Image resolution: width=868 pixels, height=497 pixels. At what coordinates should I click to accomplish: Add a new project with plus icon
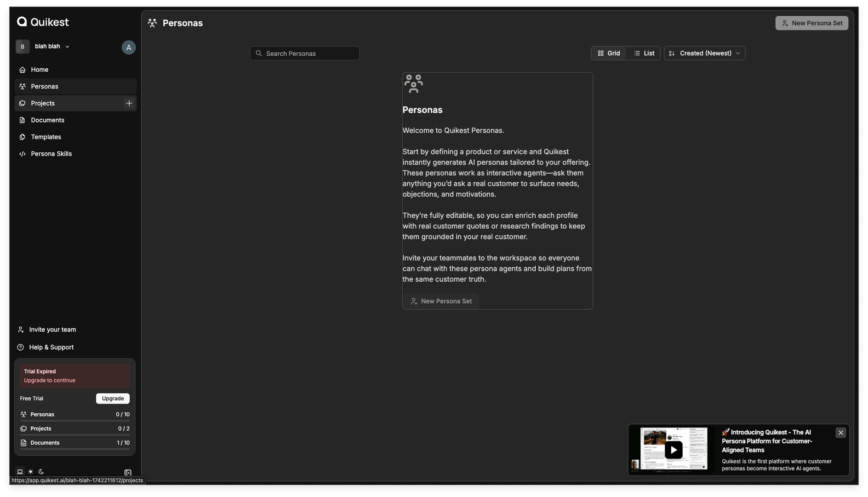click(x=129, y=103)
